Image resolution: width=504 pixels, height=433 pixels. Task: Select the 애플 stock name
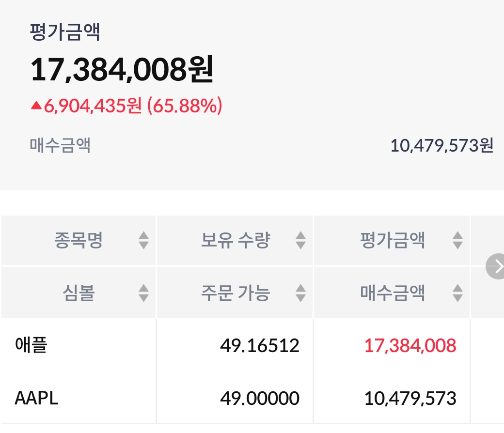(x=31, y=346)
